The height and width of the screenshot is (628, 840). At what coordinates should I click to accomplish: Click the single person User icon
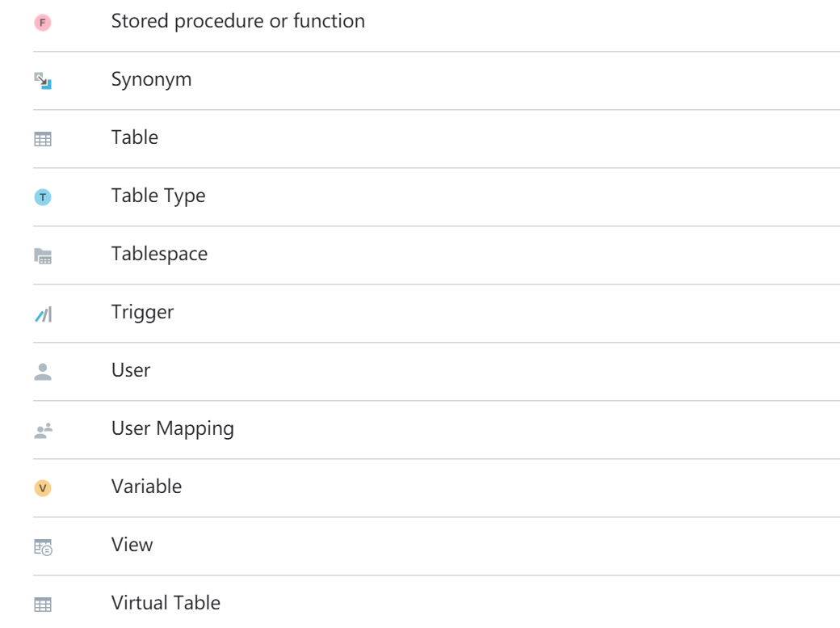tap(43, 372)
